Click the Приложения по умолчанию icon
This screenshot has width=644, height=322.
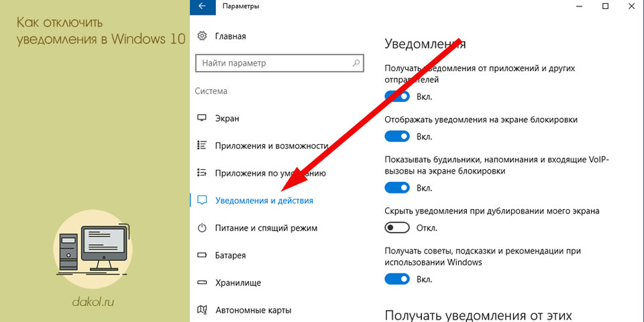pos(202,173)
